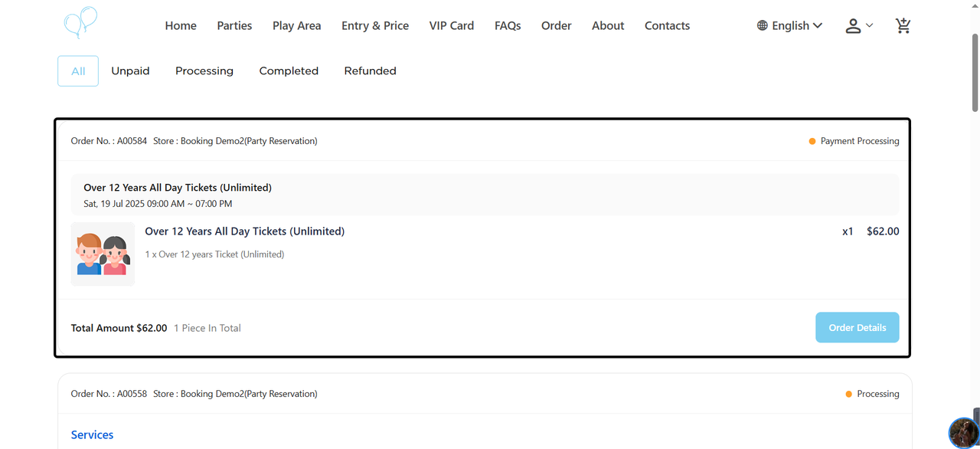Click the kids ticket thumbnail image

point(103,254)
